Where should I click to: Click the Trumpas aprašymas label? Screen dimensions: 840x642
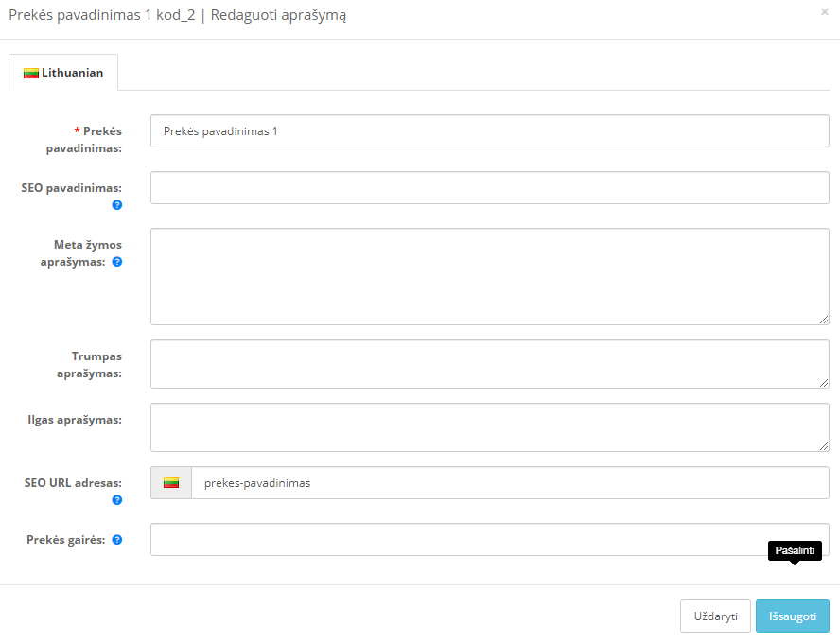pyautogui.click(x=90, y=365)
